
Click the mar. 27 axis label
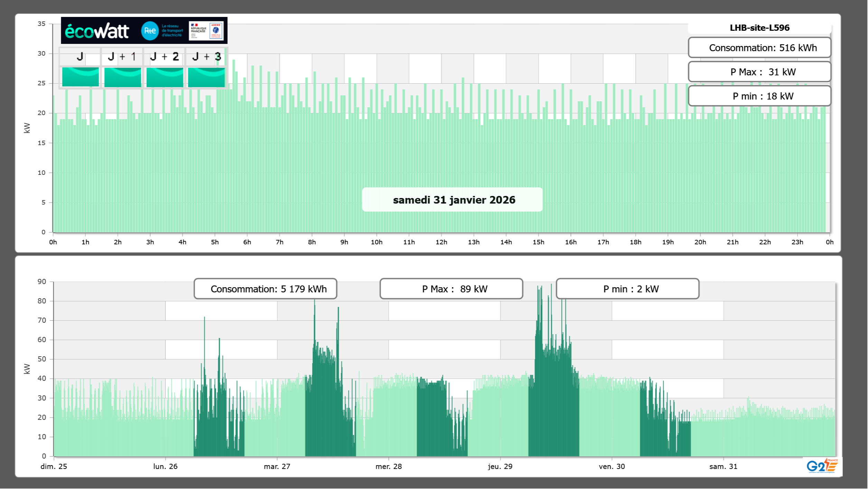(x=277, y=466)
